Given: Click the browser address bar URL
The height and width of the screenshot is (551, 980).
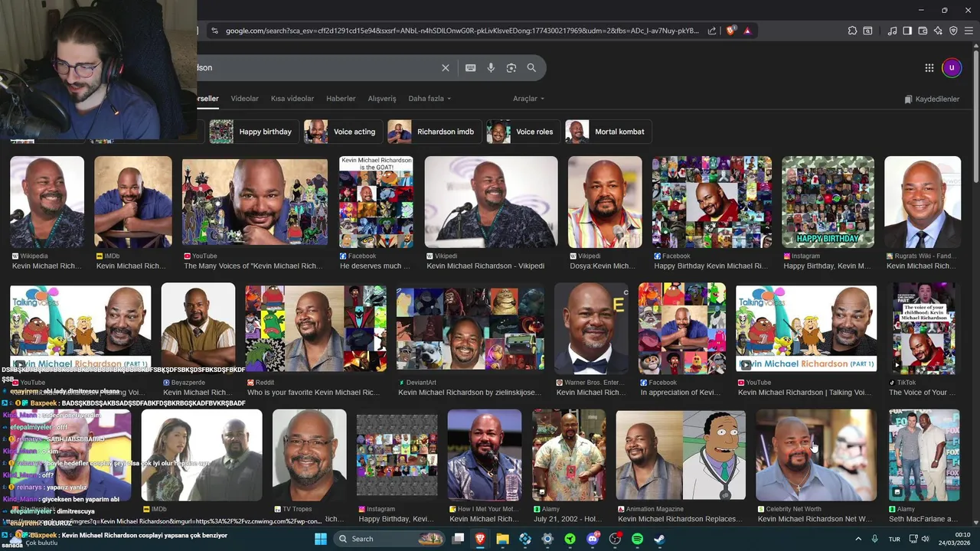Looking at the screenshot, I should tap(462, 31).
